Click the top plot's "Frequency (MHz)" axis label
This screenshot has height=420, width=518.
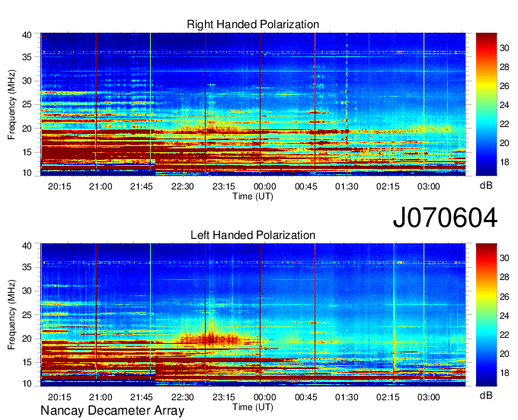tap(11, 104)
